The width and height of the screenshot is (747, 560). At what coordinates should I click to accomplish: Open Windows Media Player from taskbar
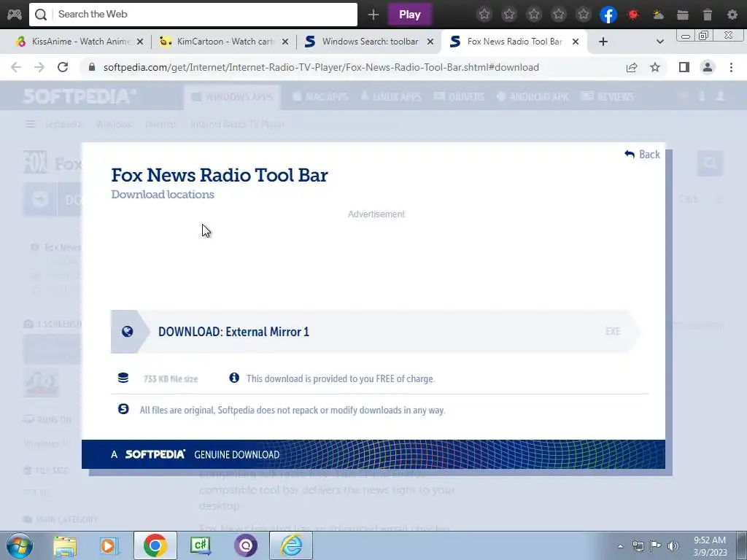(109, 546)
